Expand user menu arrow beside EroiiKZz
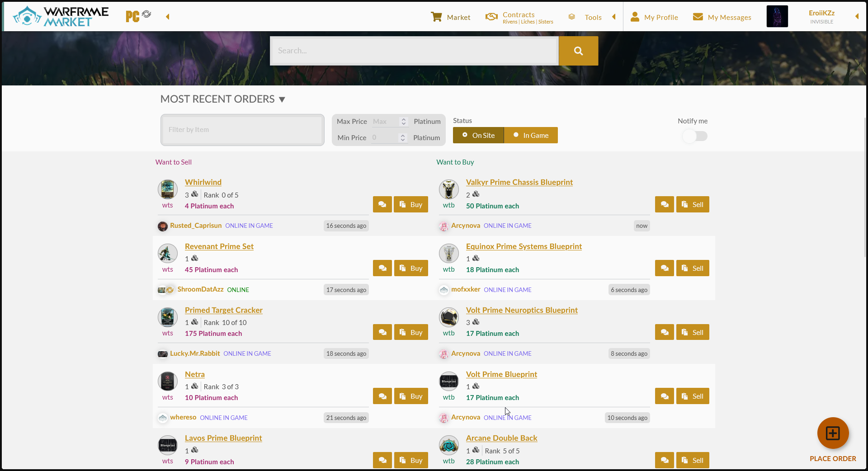The width and height of the screenshot is (868, 471). (x=857, y=16)
